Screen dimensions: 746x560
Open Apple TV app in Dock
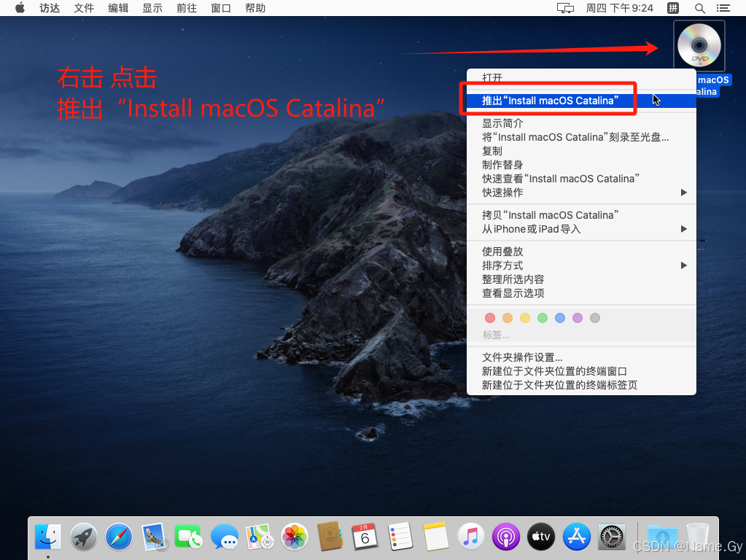541,537
